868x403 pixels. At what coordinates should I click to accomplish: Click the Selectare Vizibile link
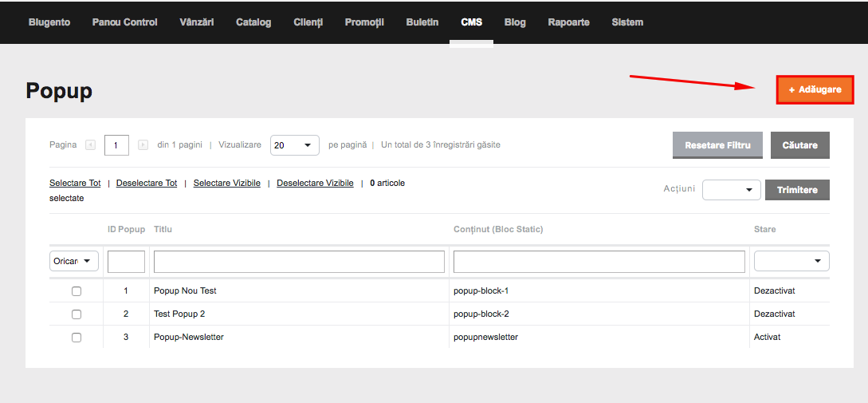pos(227,183)
